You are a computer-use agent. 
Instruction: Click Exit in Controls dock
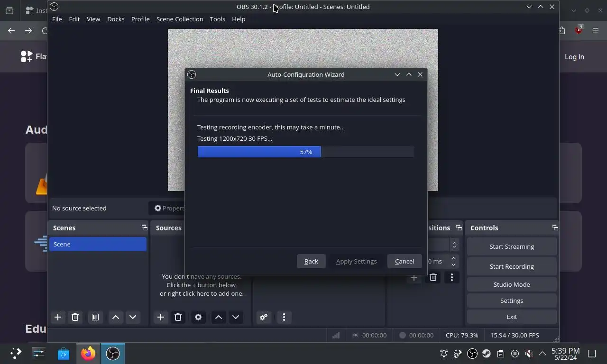[x=512, y=317]
